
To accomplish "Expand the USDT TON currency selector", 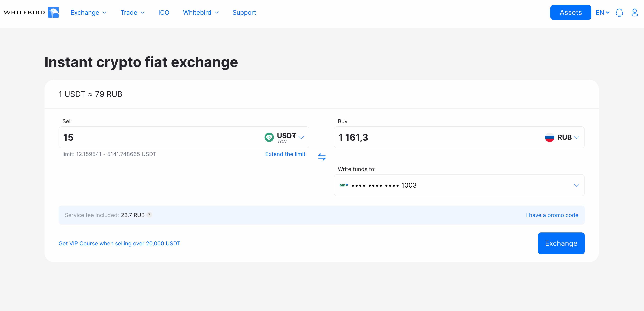I will pos(285,137).
